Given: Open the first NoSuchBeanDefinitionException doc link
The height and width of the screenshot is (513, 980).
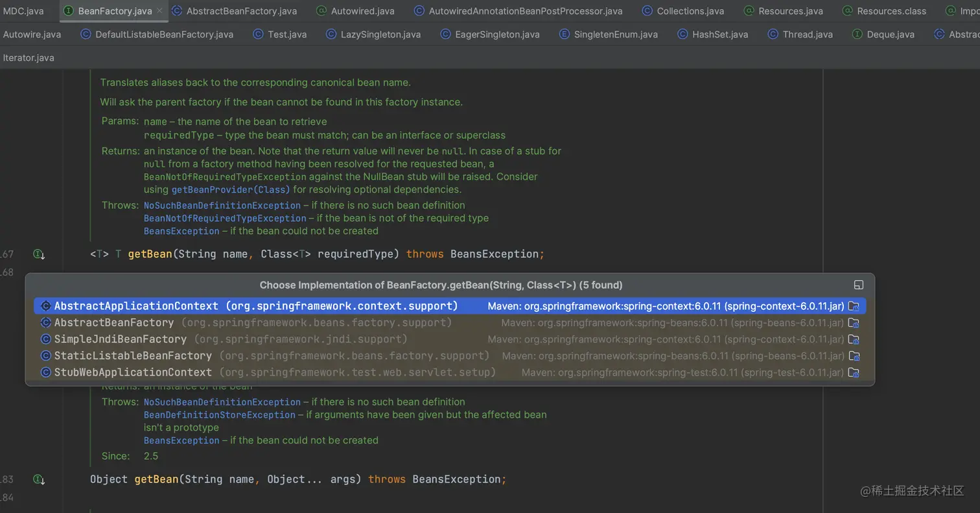Looking at the screenshot, I should [x=222, y=206].
